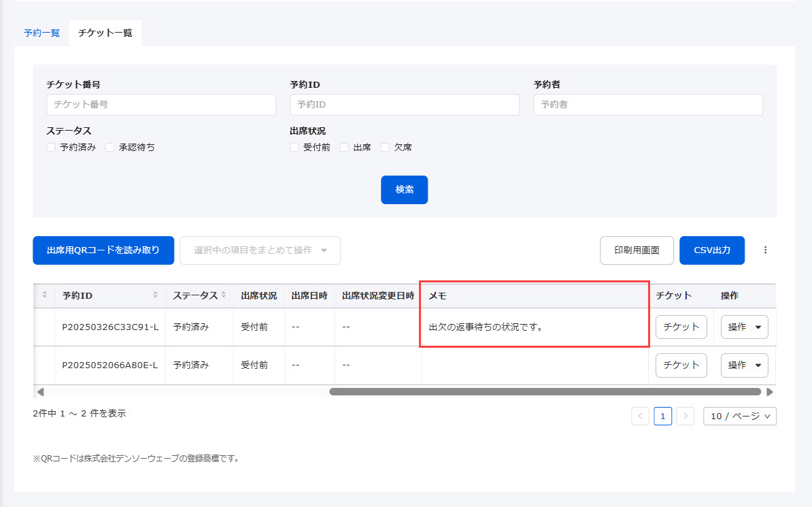The image size is (812, 507).
Task: Sort by the 予約ID column sort arrows
Action: coord(156,295)
